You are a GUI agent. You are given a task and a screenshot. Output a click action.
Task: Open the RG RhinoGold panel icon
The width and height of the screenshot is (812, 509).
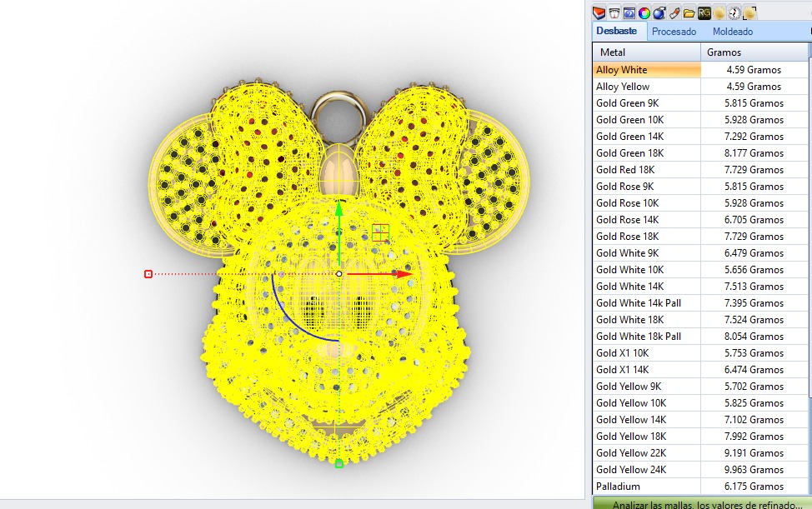tap(704, 13)
